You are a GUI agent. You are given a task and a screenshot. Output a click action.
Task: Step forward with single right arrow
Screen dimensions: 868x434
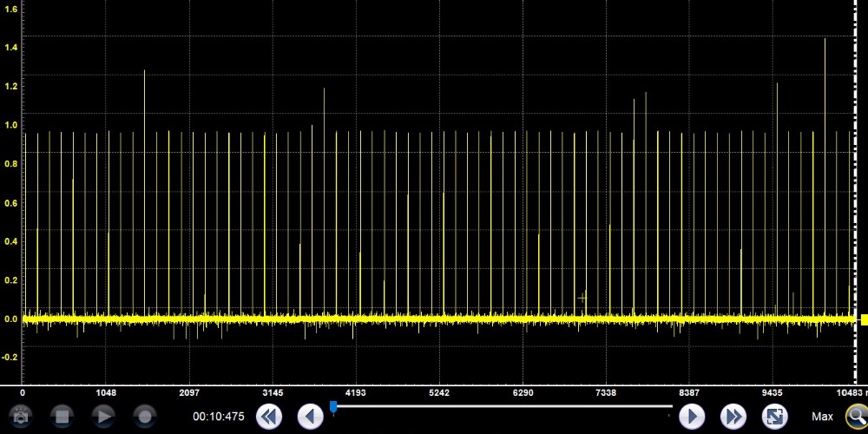(x=691, y=417)
